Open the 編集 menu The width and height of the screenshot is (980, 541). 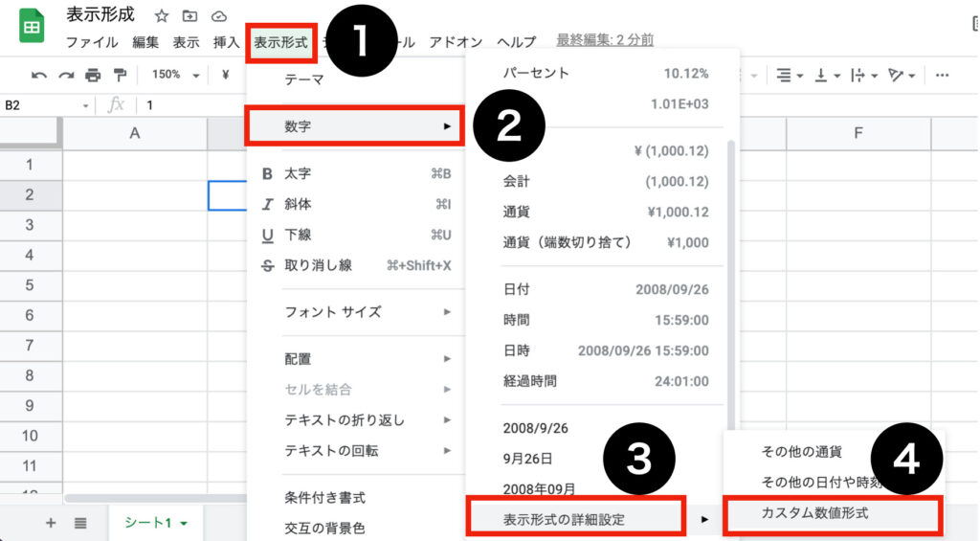click(x=145, y=42)
